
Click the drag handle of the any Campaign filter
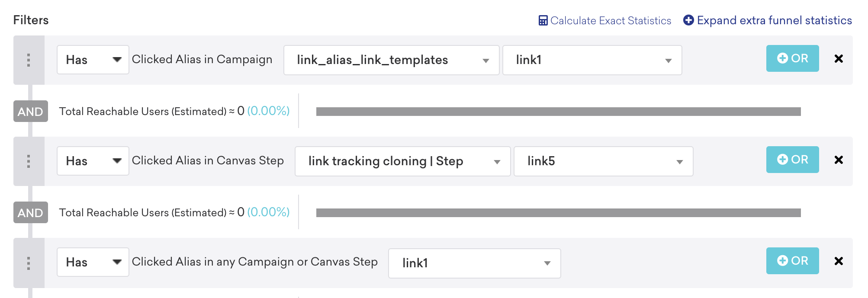pos(29,263)
